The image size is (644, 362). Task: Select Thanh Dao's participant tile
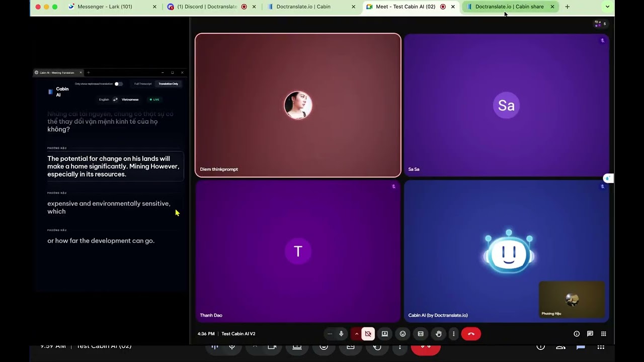coord(298,251)
